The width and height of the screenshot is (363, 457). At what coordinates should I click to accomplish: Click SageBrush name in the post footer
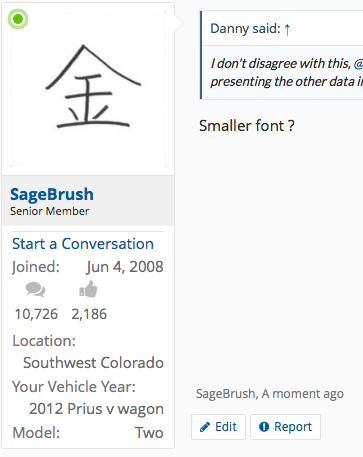tap(226, 394)
